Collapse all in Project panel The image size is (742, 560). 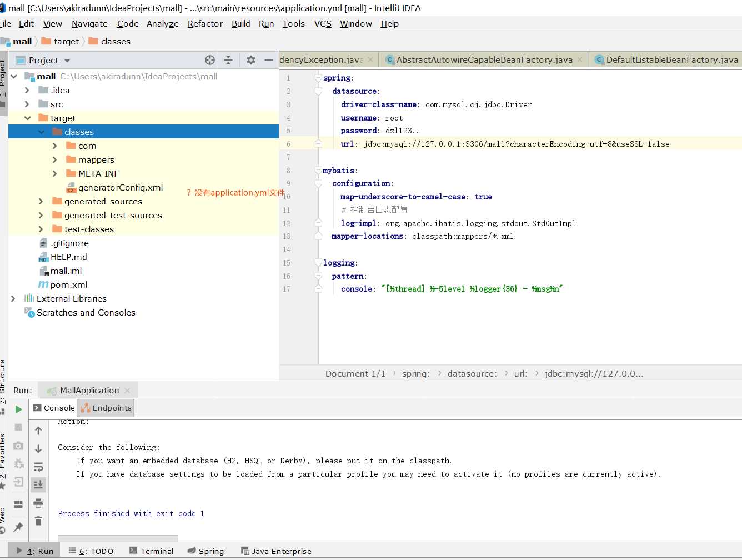pos(228,60)
